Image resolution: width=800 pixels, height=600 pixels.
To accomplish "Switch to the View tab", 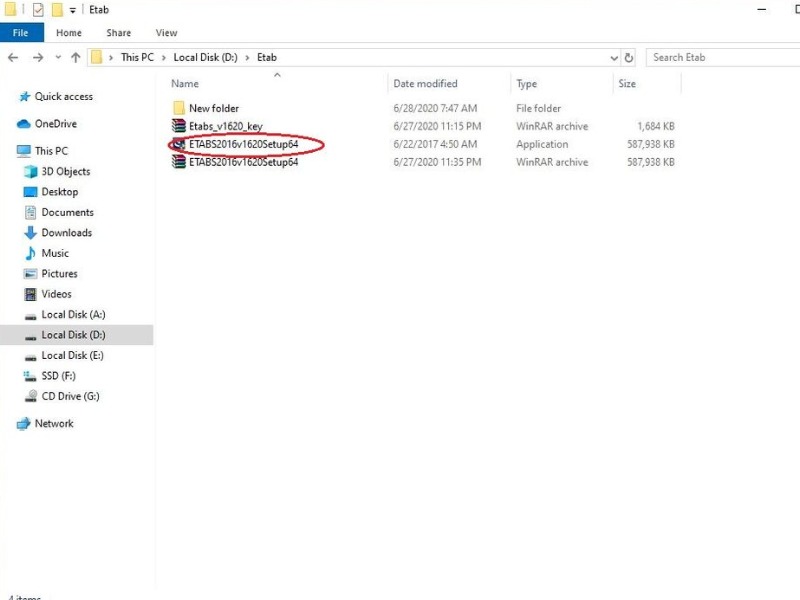I will [165, 32].
